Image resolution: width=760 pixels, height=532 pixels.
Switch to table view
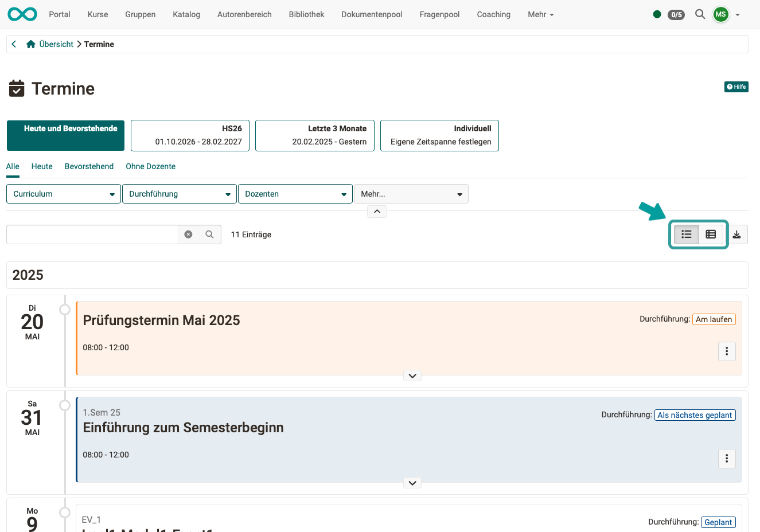point(711,234)
